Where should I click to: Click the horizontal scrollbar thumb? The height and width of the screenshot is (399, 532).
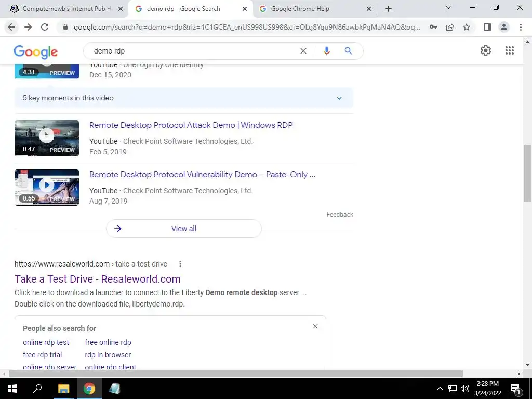236,374
